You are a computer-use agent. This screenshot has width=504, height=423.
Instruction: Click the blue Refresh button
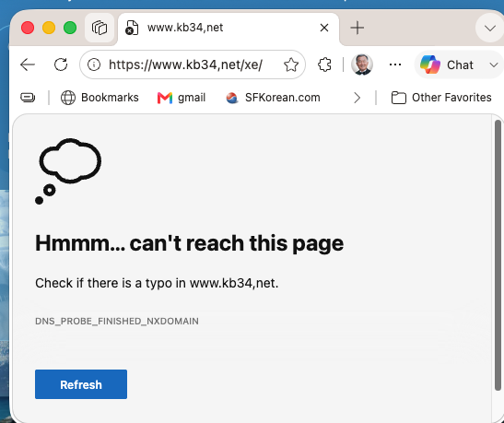click(x=81, y=384)
